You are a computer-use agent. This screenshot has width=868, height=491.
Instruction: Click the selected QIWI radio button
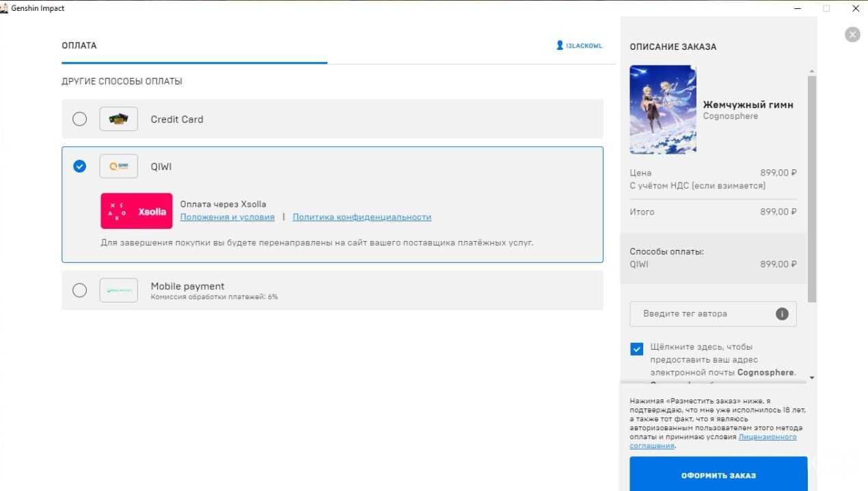(80, 166)
